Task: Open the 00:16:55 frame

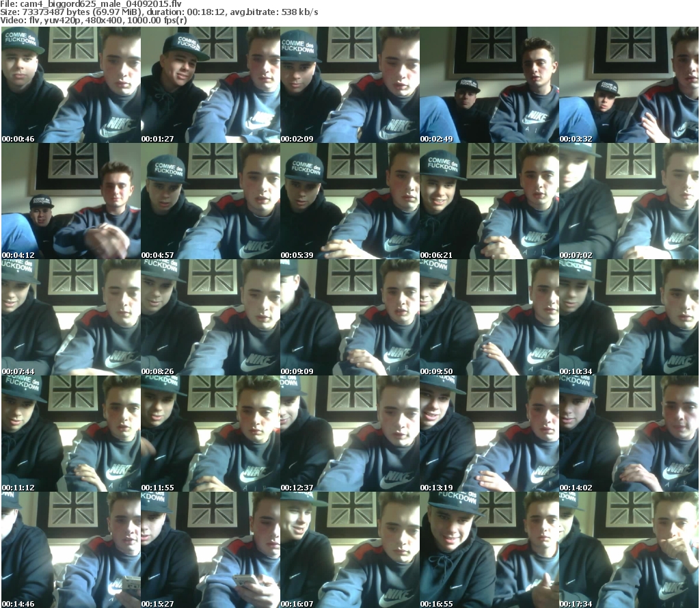Action: click(x=489, y=549)
